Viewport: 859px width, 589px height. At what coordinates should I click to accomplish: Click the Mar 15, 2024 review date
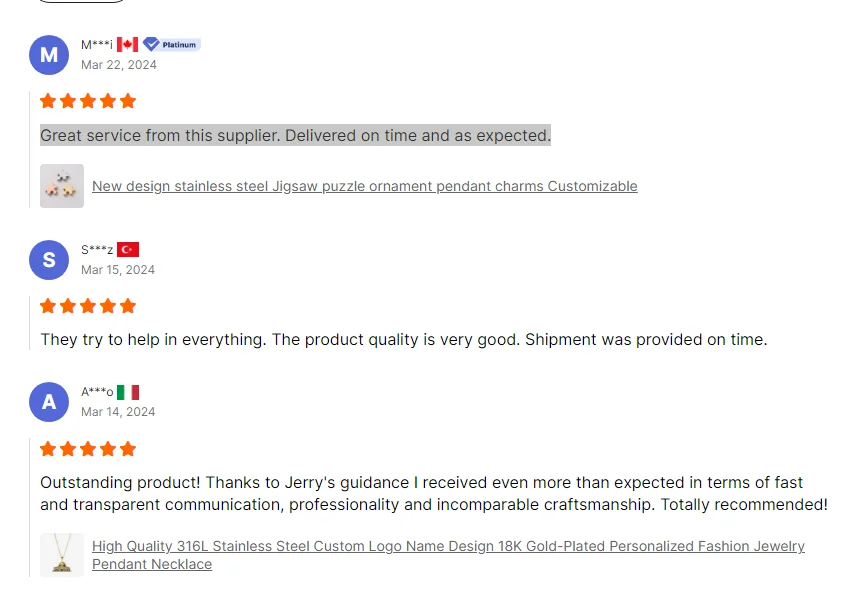click(x=118, y=269)
